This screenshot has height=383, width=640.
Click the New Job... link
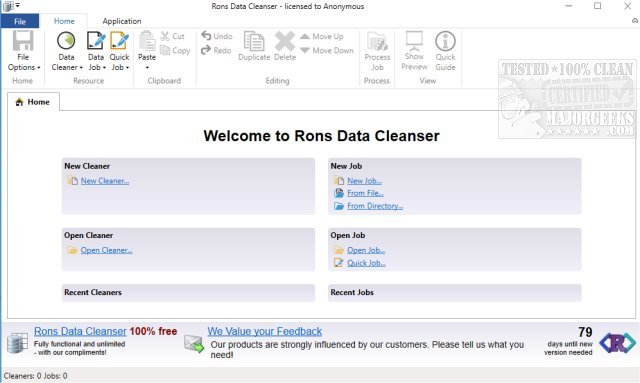coord(364,181)
